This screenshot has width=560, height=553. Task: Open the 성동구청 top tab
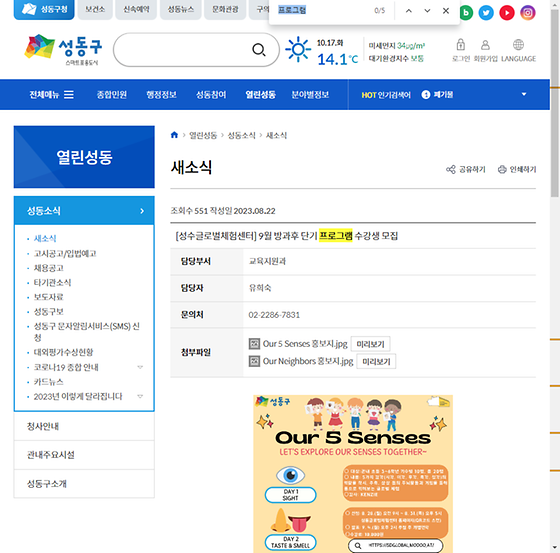44,10
